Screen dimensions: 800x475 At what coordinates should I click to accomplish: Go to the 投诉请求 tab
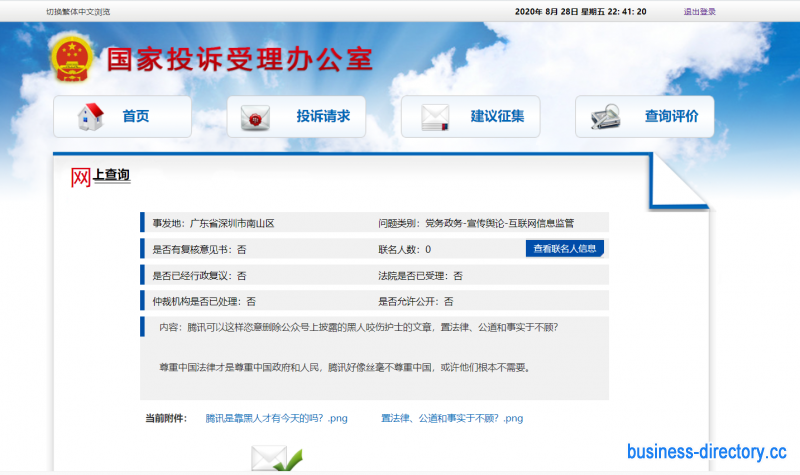tap(322, 116)
